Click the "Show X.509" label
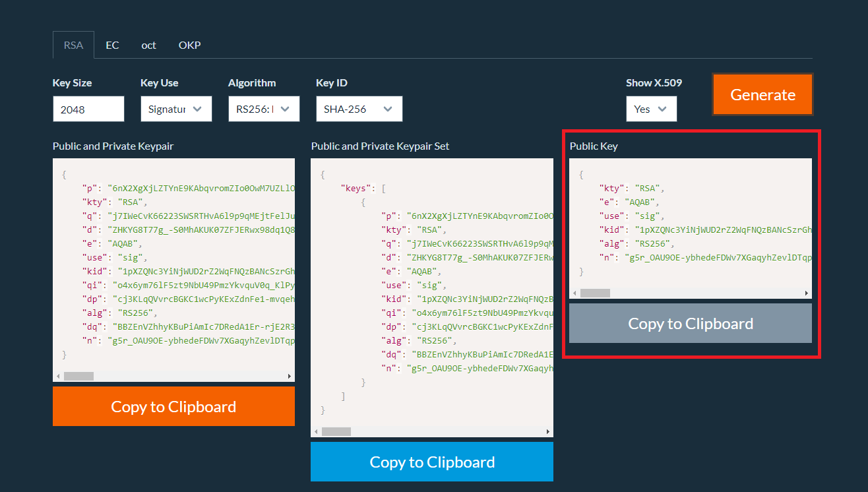The height and width of the screenshot is (492, 868). click(x=654, y=83)
